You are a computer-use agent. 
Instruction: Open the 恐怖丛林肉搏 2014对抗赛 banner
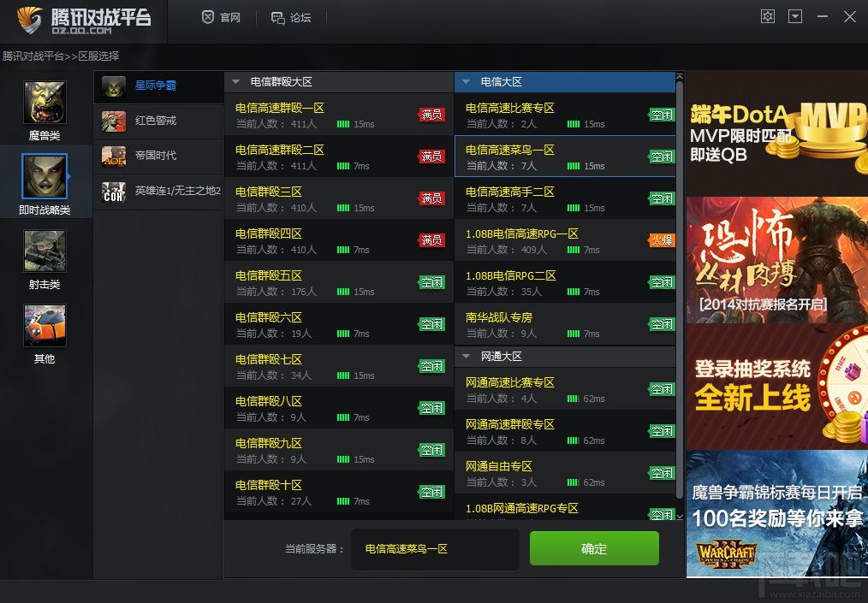point(777,260)
